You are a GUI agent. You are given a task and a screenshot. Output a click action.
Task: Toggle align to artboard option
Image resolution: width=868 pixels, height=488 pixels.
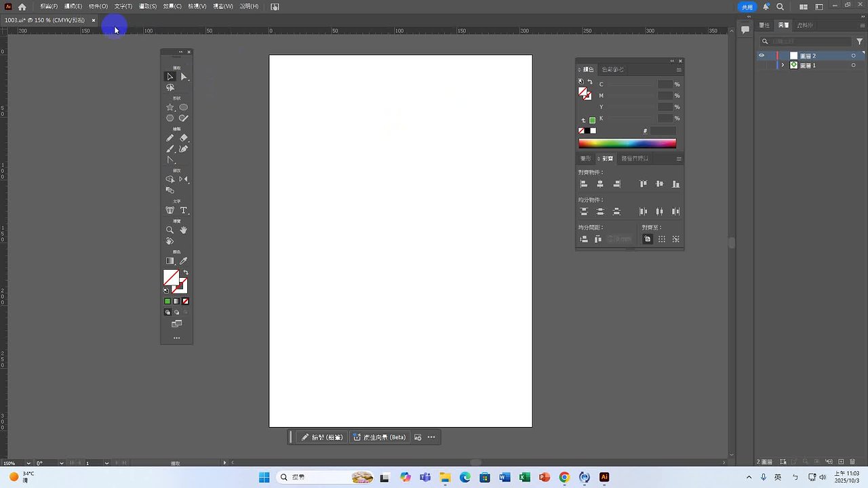pos(647,239)
